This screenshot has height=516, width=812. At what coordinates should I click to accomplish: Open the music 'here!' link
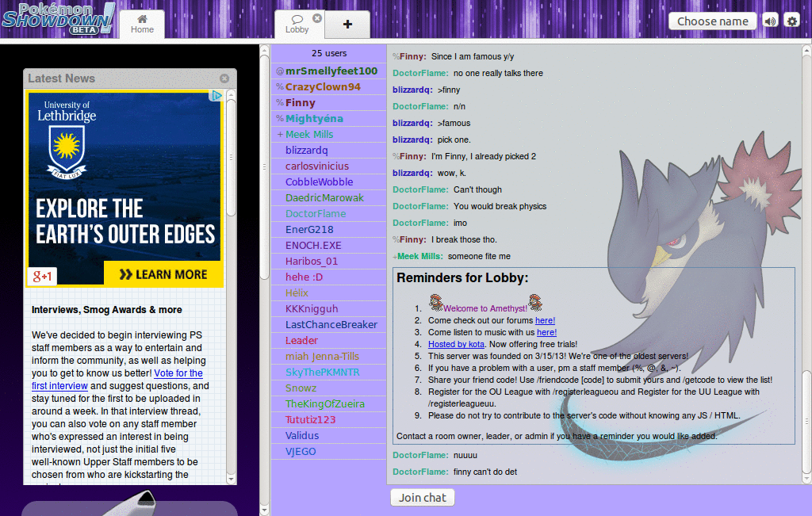pyautogui.click(x=546, y=332)
